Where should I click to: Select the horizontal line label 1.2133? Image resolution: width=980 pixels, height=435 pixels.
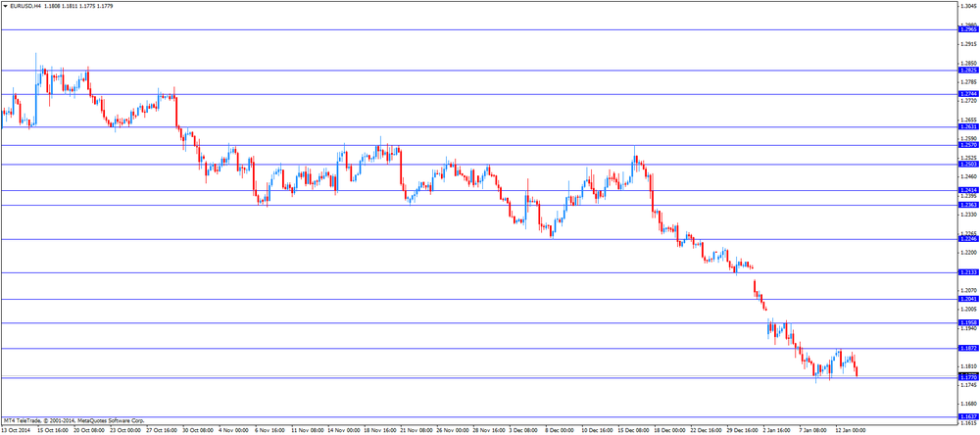[967, 272]
